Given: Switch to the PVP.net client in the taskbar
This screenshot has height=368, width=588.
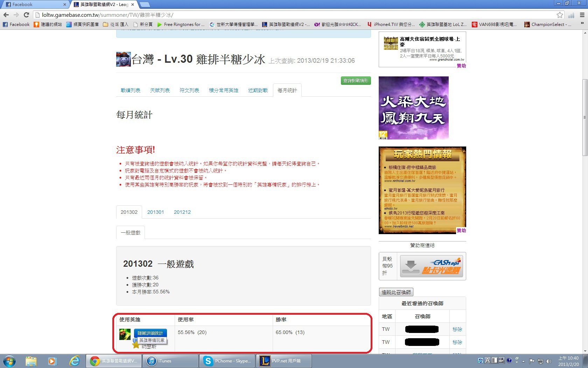Looking at the screenshot, I should (x=284, y=361).
